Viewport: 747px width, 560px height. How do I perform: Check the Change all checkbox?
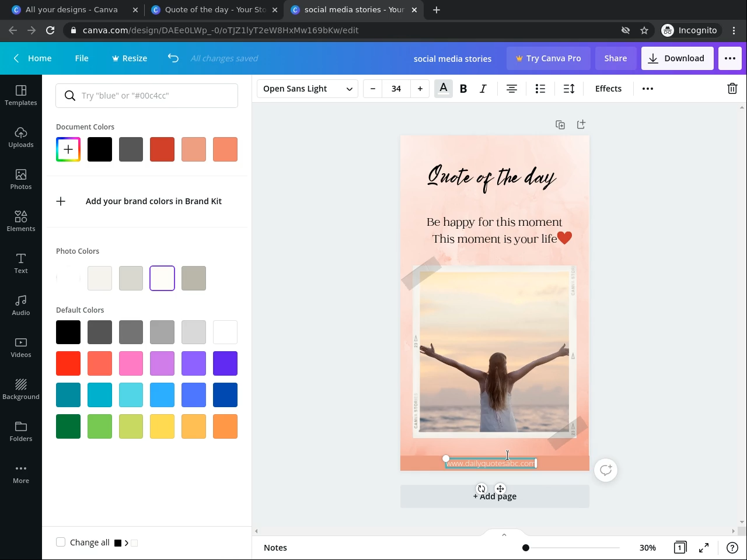61,542
